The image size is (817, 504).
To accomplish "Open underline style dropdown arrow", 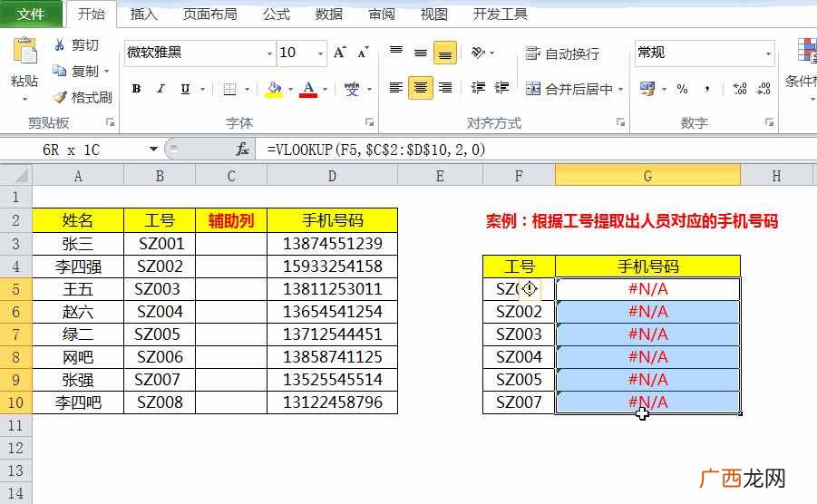I will coord(202,89).
